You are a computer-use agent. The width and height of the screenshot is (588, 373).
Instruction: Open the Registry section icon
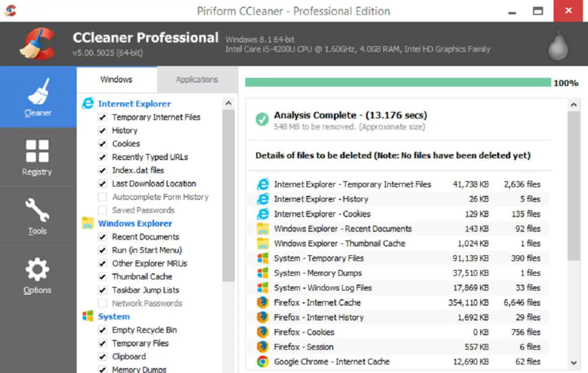[37, 151]
